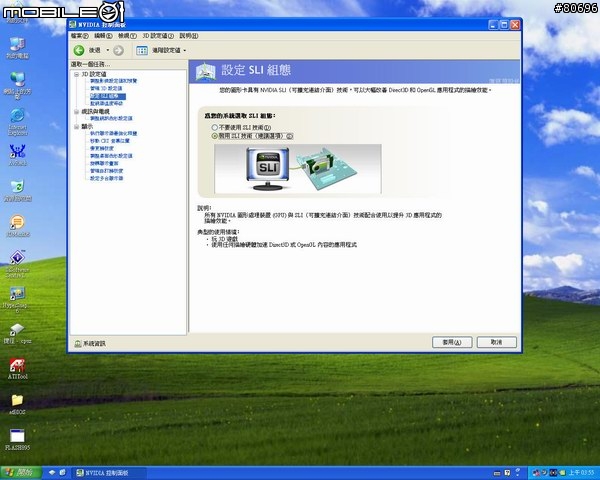Click the grey Forward arrow icon
Viewport: 600px width, 480px height.
[119, 50]
